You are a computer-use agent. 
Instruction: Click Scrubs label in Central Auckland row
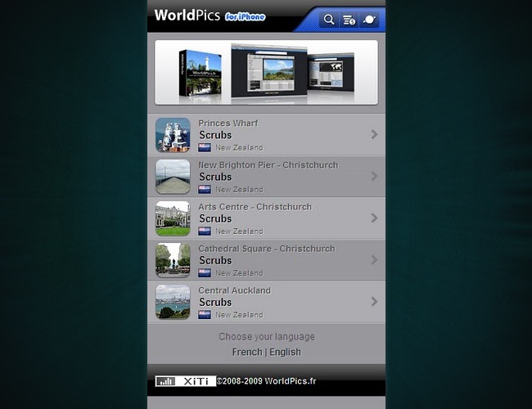click(215, 302)
